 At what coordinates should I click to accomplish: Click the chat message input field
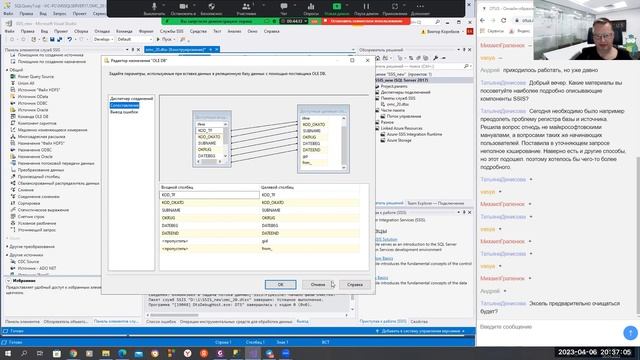[x=549, y=327]
